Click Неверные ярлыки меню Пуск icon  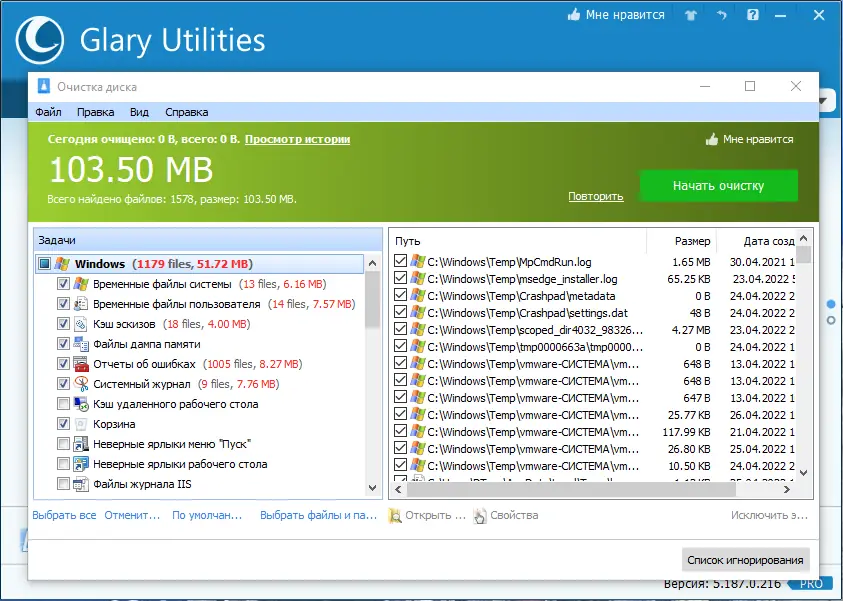point(81,444)
